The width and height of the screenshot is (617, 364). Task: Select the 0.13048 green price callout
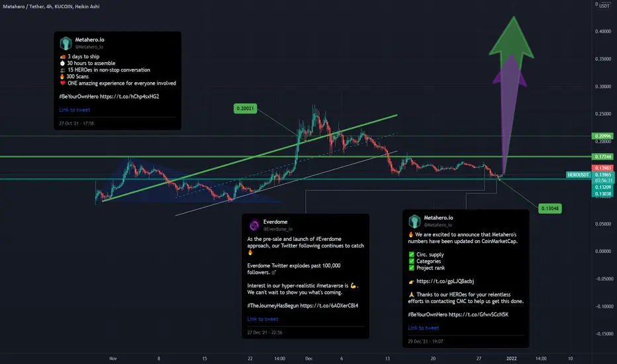(549, 208)
